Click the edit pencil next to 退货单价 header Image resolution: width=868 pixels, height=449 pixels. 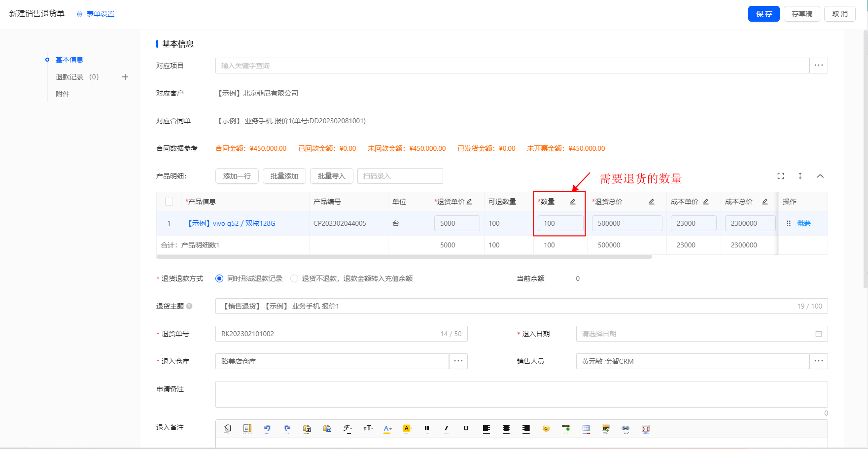pos(469,202)
